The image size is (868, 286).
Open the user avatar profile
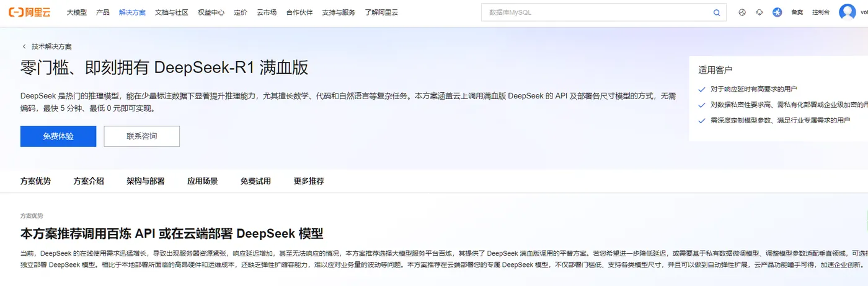click(x=848, y=12)
